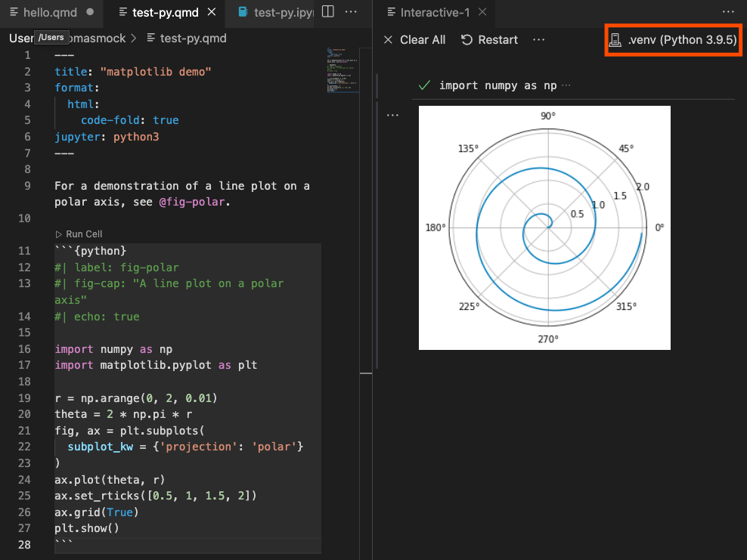This screenshot has height=560, width=747.
Task: Click the @fig-polar cross reference
Action: click(192, 202)
